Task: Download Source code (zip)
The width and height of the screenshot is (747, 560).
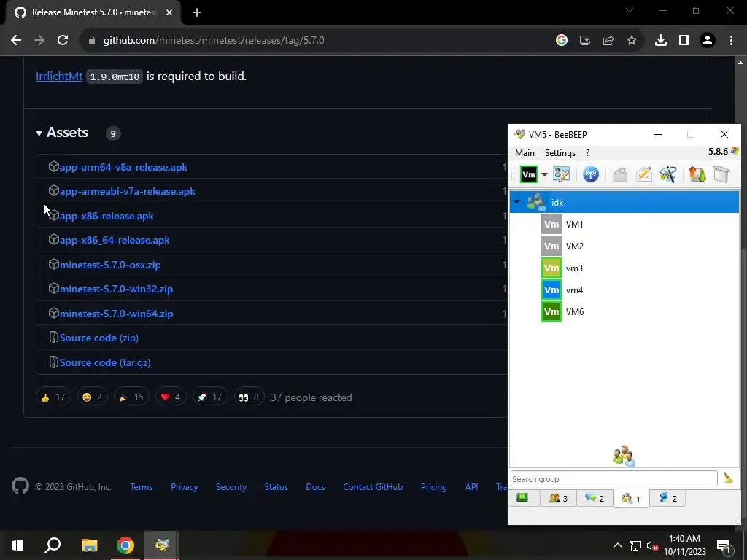Action: pos(98,338)
